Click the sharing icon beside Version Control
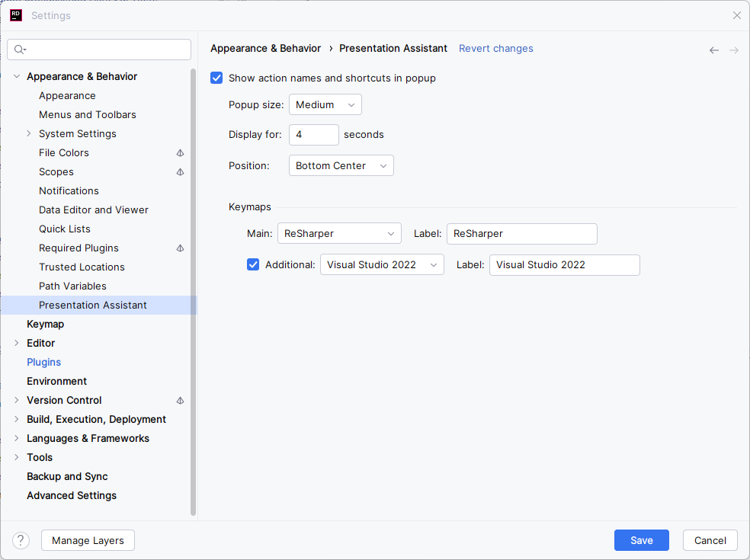 click(180, 400)
